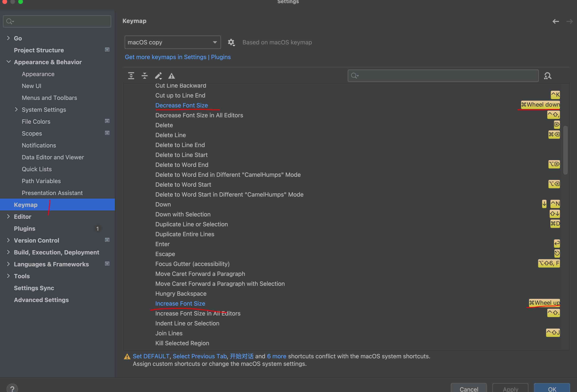577x392 pixels.
Task: Click the forward arrow navigation icon
Action: click(569, 21)
